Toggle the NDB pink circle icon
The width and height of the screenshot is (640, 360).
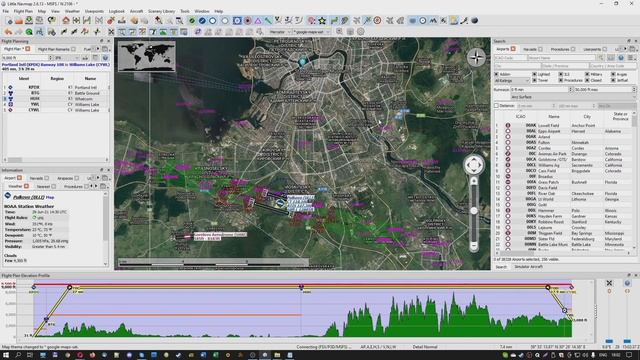(x=248, y=20)
